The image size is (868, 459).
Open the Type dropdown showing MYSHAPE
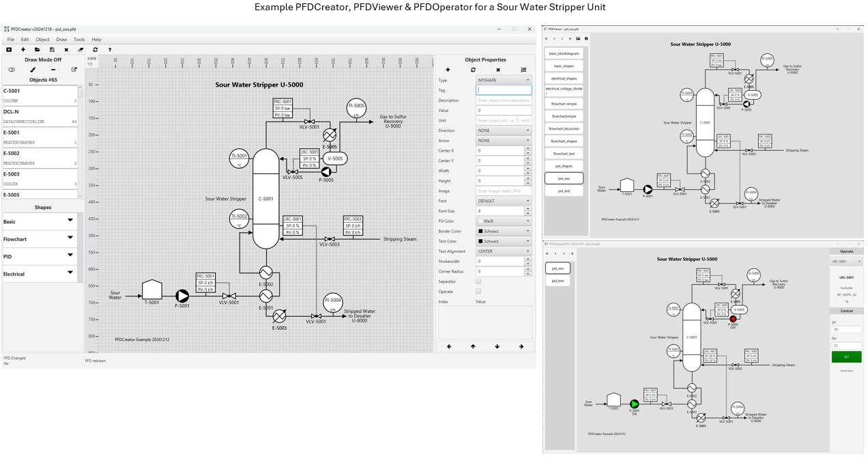click(504, 80)
